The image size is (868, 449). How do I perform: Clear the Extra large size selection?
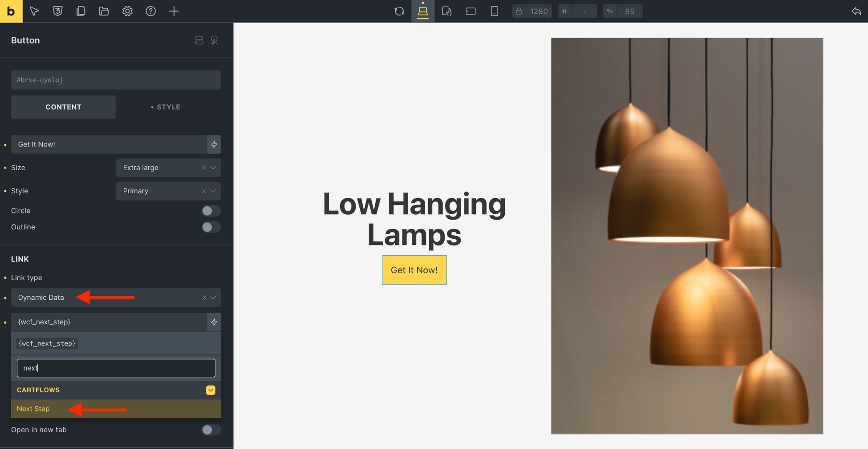[204, 167]
